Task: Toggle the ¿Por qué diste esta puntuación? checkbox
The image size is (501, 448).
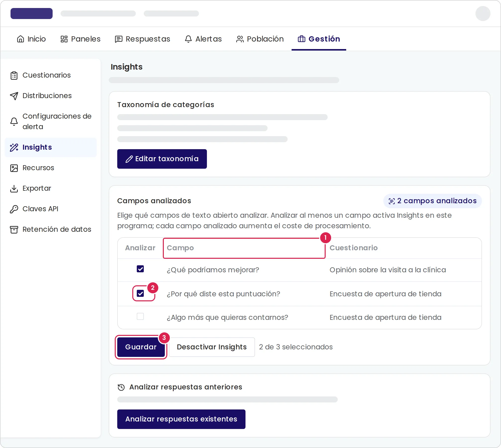Action: [x=140, y=293]
